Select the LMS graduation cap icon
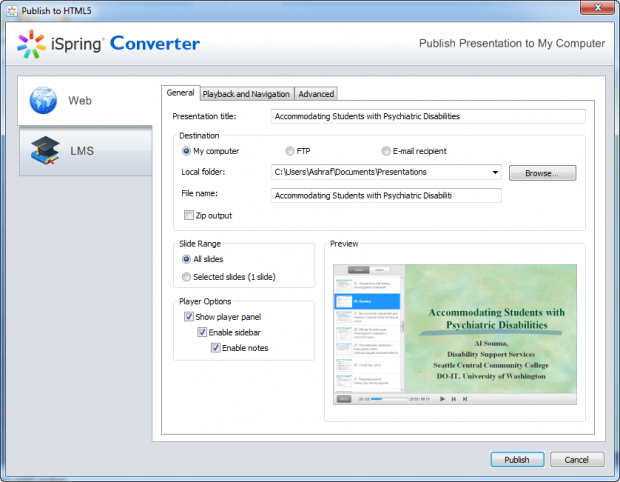Screen dimensions: 620x482 click(45, 151)
